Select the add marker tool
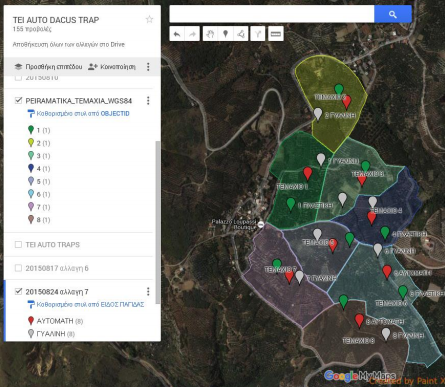 point(226,34)
